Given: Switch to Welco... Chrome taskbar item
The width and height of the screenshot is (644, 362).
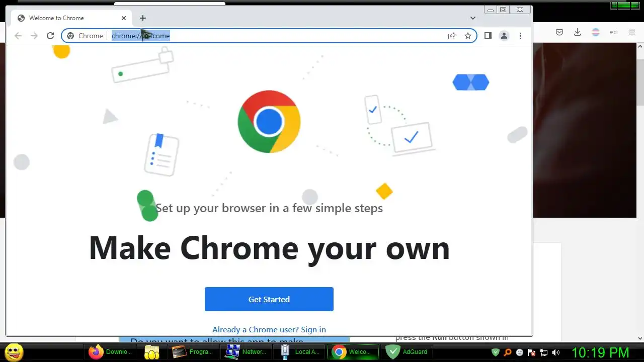Looking at the screenshot, I should coord(353,352).
